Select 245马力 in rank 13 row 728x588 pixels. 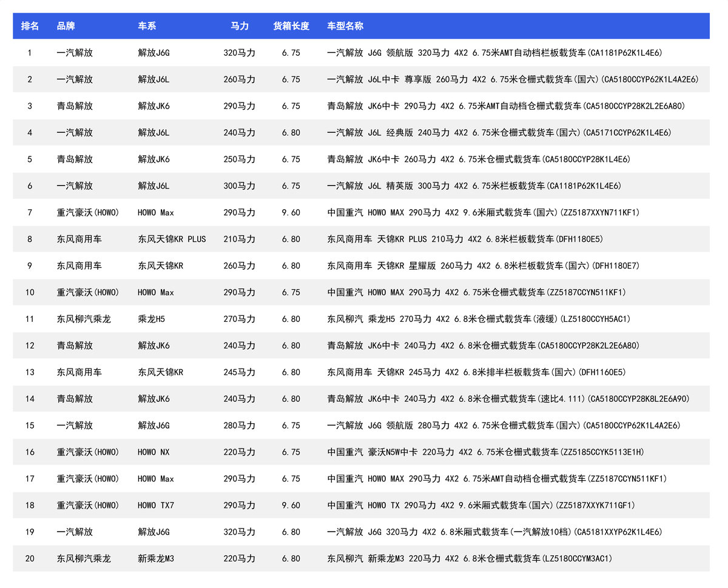239,373
